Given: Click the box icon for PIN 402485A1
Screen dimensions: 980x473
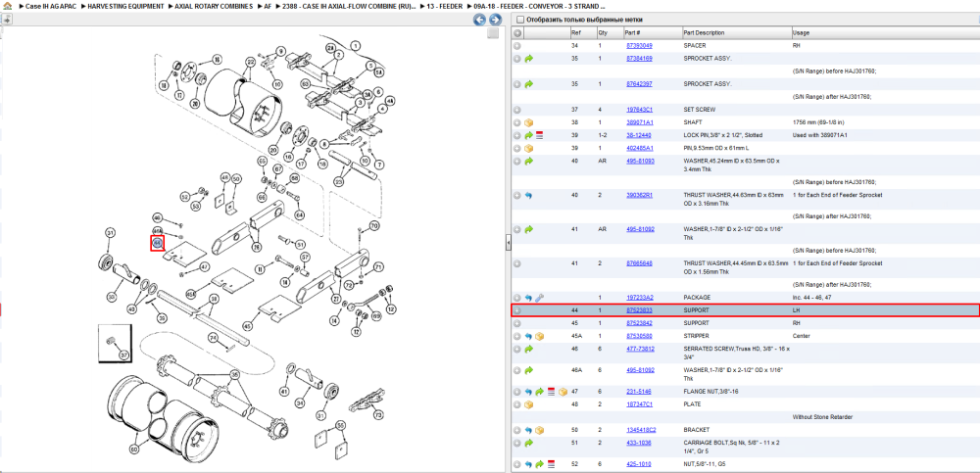Looking at the screenshot, I should [529, 148].
